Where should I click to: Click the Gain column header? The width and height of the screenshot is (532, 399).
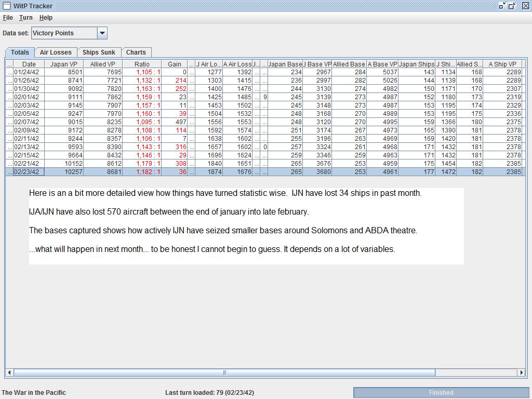pos(175,64)
